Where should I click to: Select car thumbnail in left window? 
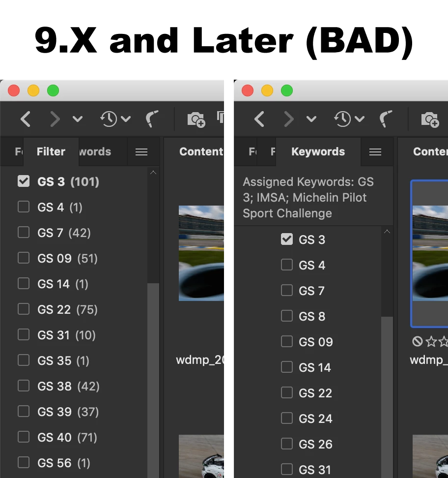tap(201, 456)
